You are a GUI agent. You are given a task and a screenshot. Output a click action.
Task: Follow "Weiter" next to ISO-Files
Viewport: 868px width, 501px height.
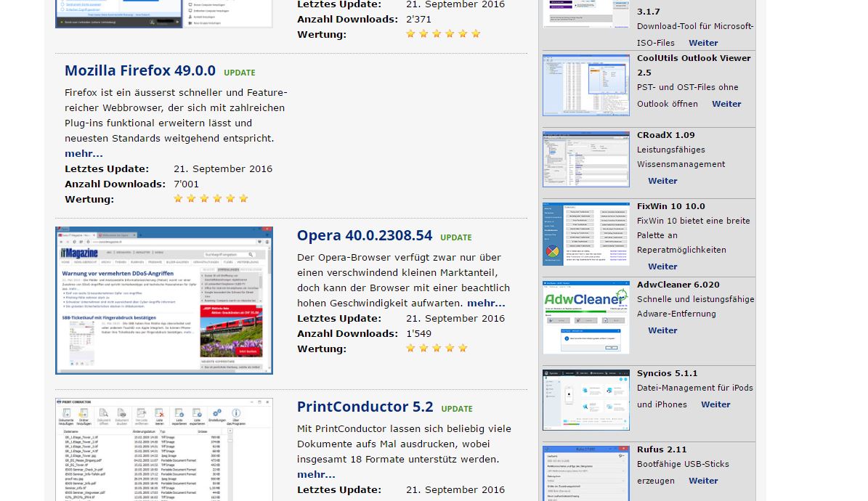(703, 43)
